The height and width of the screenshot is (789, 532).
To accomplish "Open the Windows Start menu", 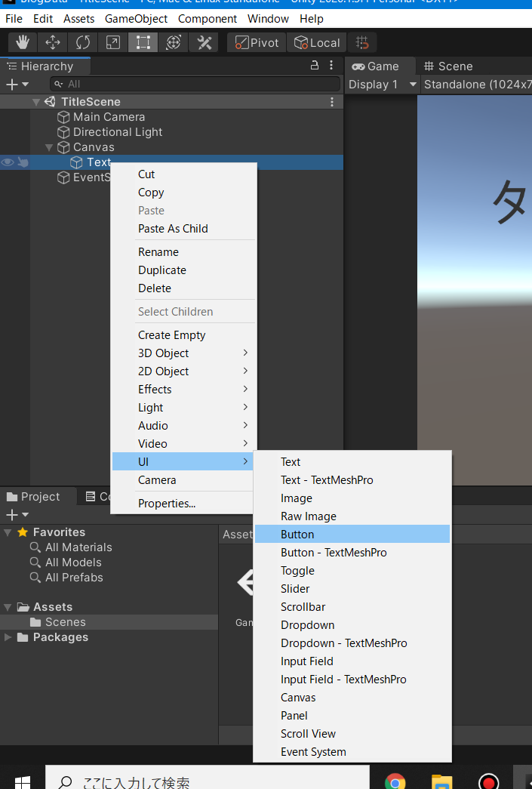I will pos(22,781).
